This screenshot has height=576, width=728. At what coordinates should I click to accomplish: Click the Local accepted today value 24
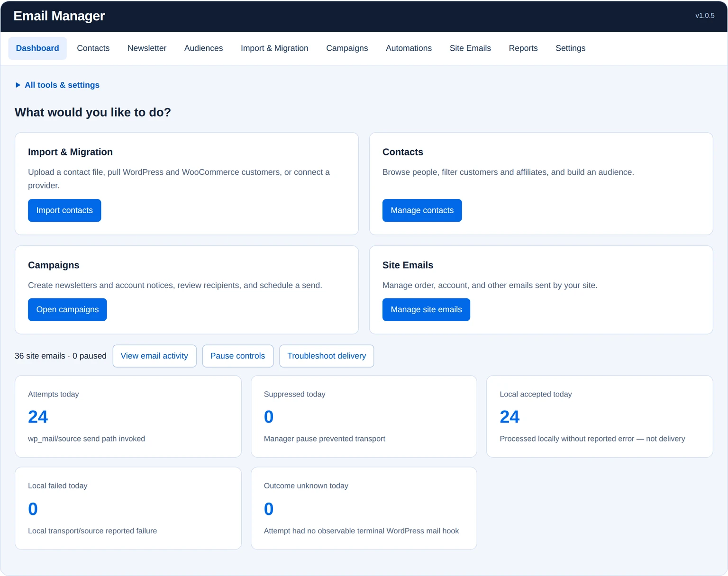click(510, 417)
